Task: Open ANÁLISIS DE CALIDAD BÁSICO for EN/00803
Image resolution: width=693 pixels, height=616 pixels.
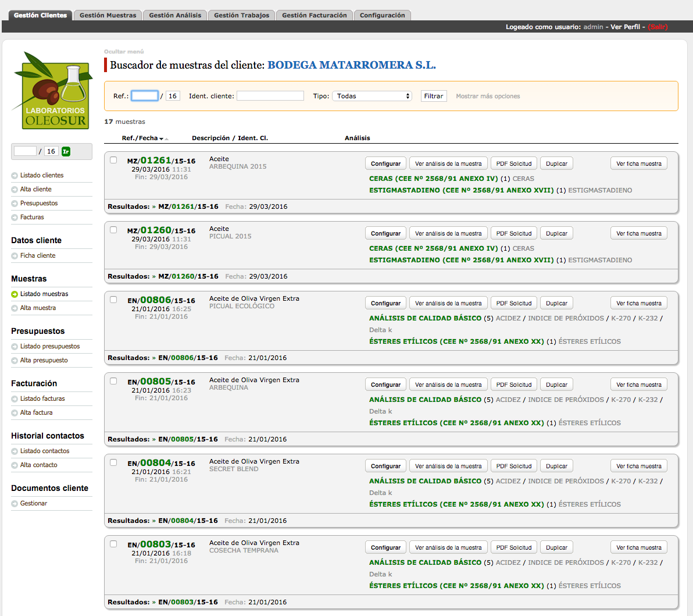Action: tap(425, 562)
